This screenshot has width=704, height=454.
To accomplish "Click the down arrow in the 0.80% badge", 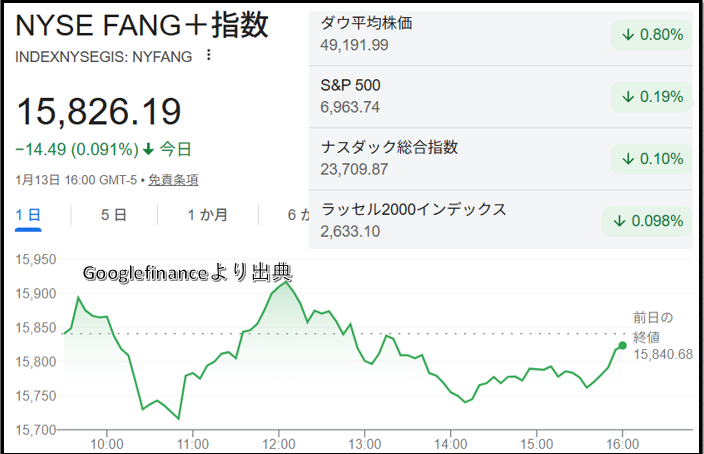I will (628, 35).
